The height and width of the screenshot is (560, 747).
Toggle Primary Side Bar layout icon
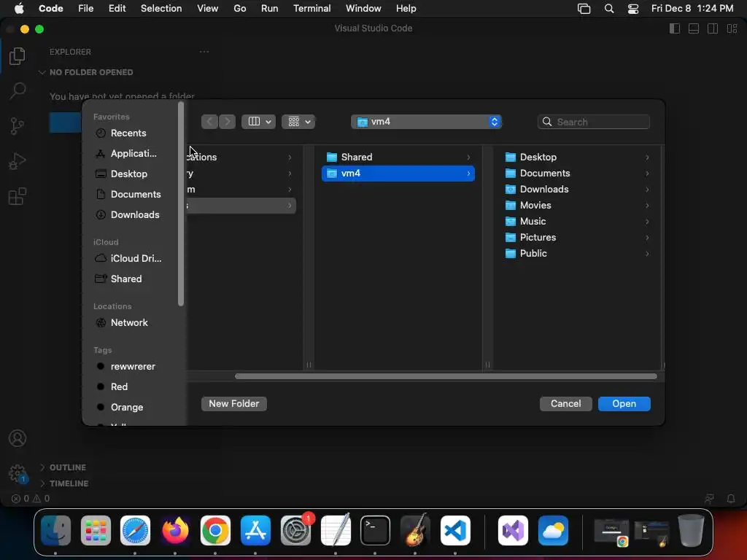675,28
